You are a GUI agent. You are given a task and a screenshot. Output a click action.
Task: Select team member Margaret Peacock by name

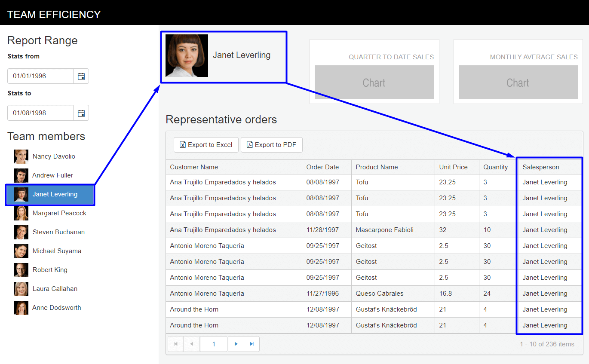[x=59, y=213]
